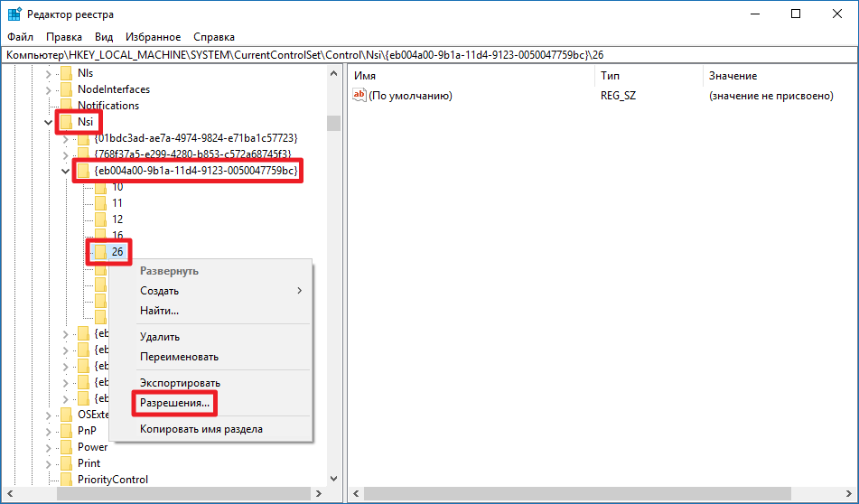The width and height of the screenshot is (859, 504).
Task: Expand the OSExte key
Action: (x=48, y=415)
